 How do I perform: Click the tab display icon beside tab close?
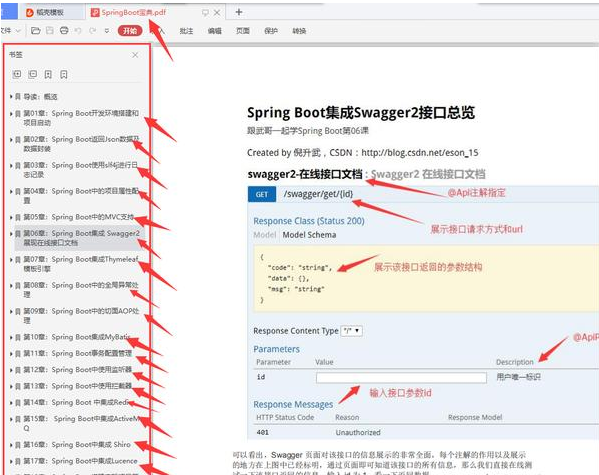[x=205, y=13]
